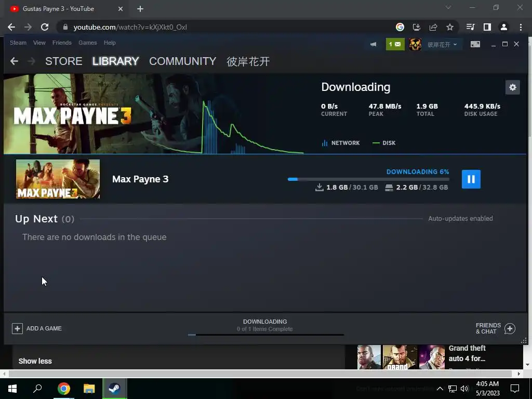
Task: Click the Steam profile avatar
Action: [x=415, y=45]
